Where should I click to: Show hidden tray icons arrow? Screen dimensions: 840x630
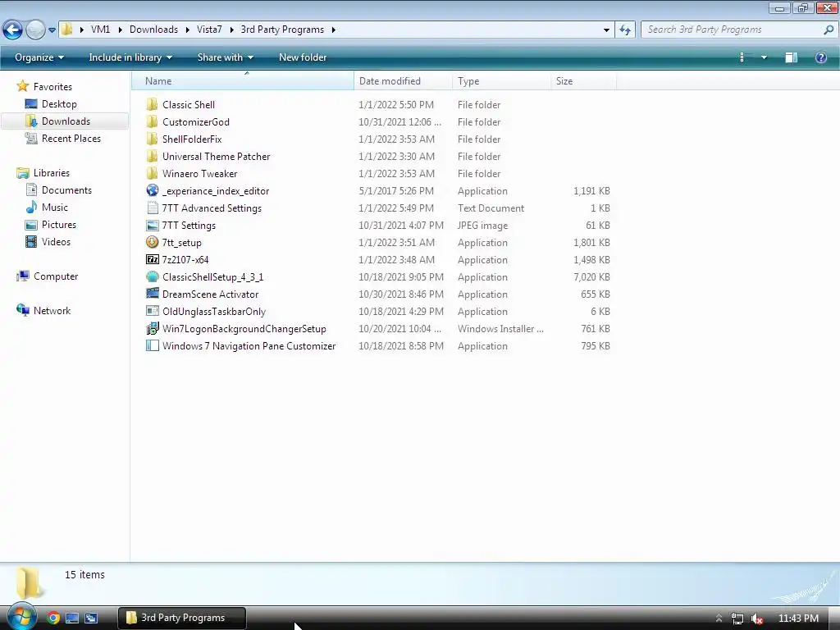point(719,619)
